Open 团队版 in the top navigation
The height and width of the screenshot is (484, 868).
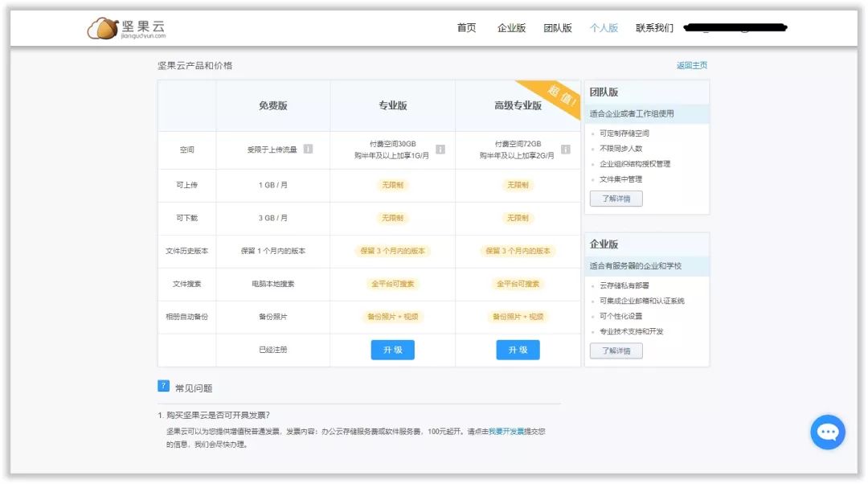558,28
